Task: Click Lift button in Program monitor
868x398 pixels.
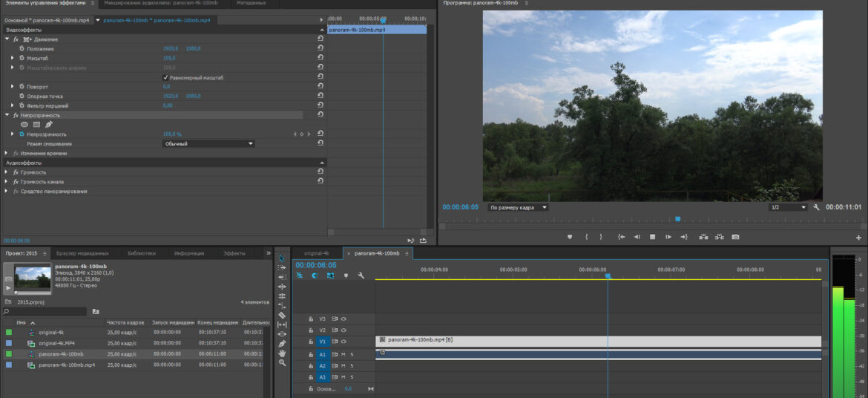Action: coord(703,237)
